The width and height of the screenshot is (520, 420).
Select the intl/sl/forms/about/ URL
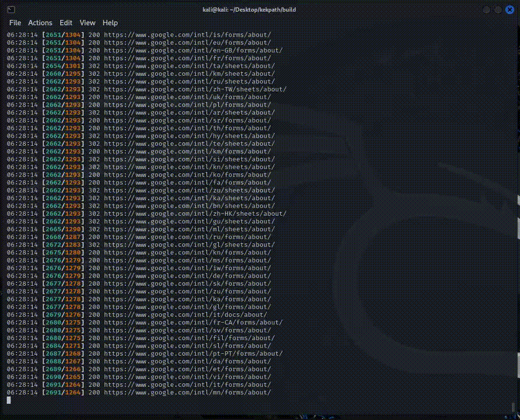pyautogui.click(x=187, y=346)
